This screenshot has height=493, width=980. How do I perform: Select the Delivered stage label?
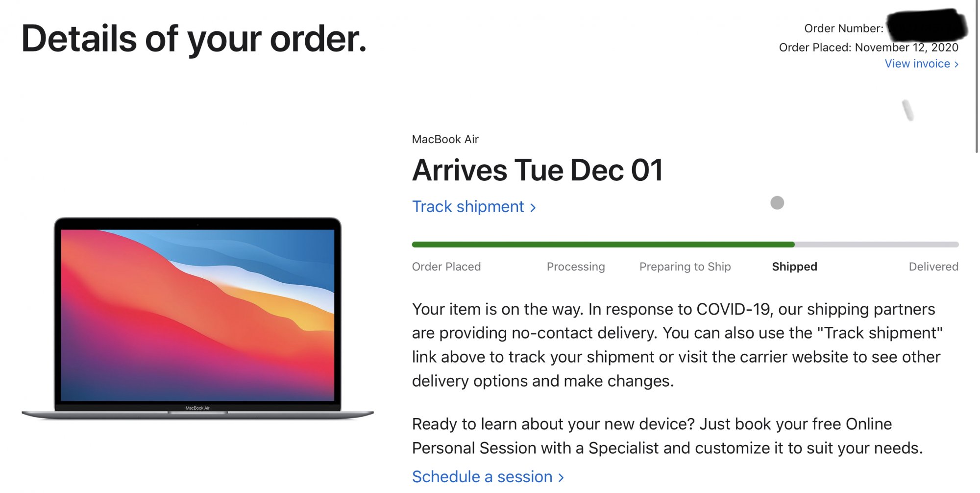pyautogui.click(x=933, y=267)
